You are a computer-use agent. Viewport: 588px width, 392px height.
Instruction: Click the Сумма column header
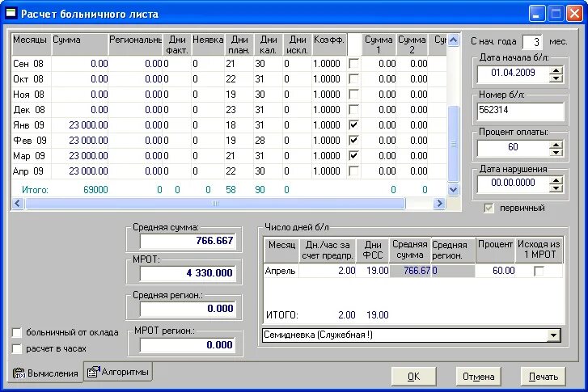coord(80,44)
